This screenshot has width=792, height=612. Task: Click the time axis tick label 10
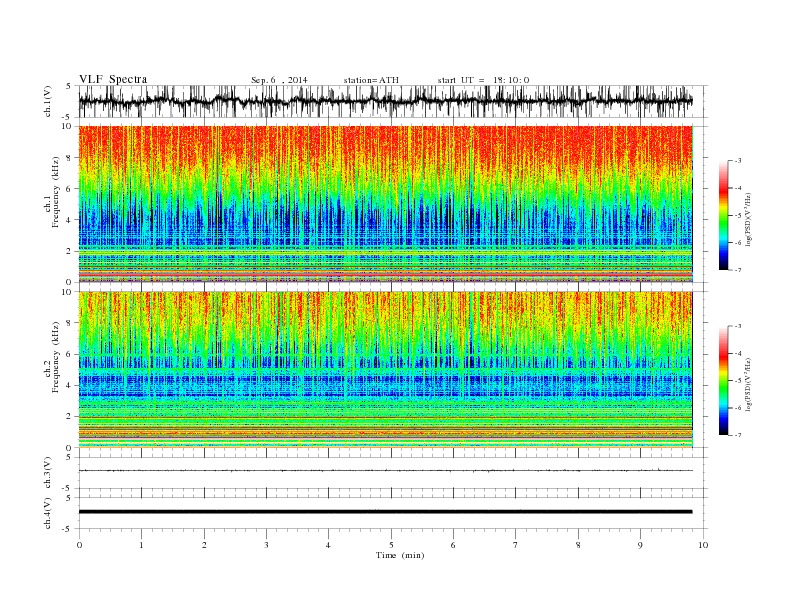tap(703, 545)
